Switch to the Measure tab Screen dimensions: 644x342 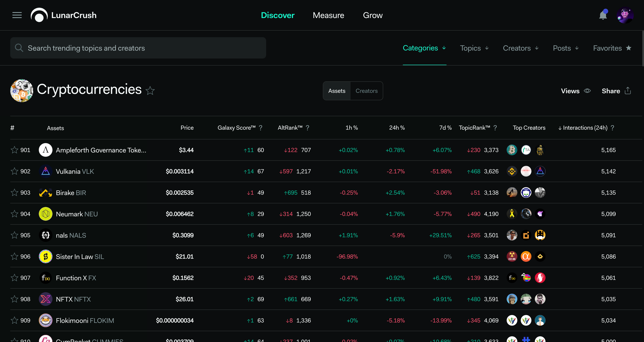(328, 15)
